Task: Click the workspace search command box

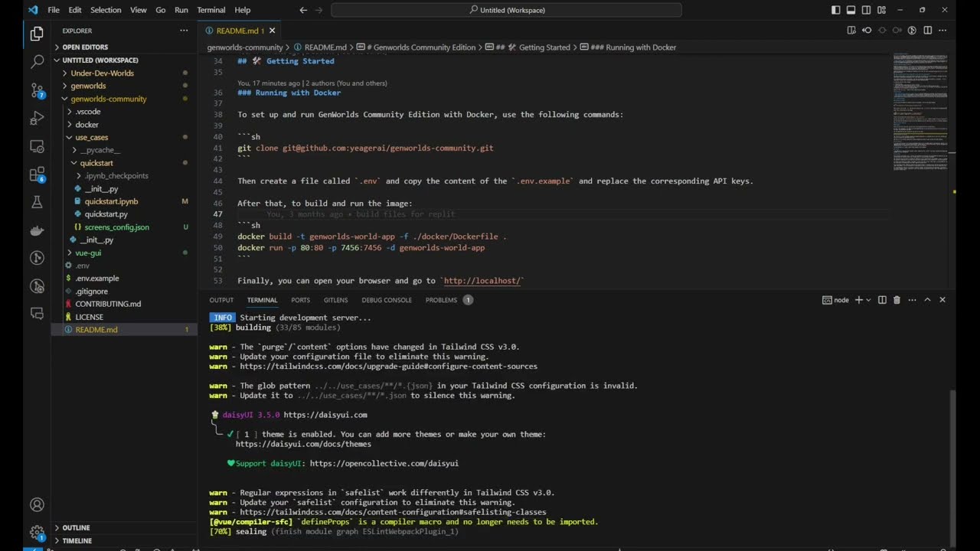Action: pos(506,10)
